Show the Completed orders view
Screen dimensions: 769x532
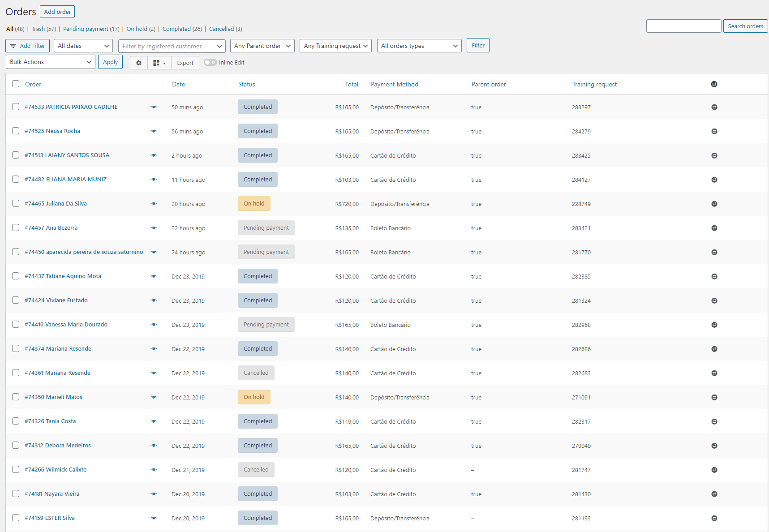click(x=176, y=29)
